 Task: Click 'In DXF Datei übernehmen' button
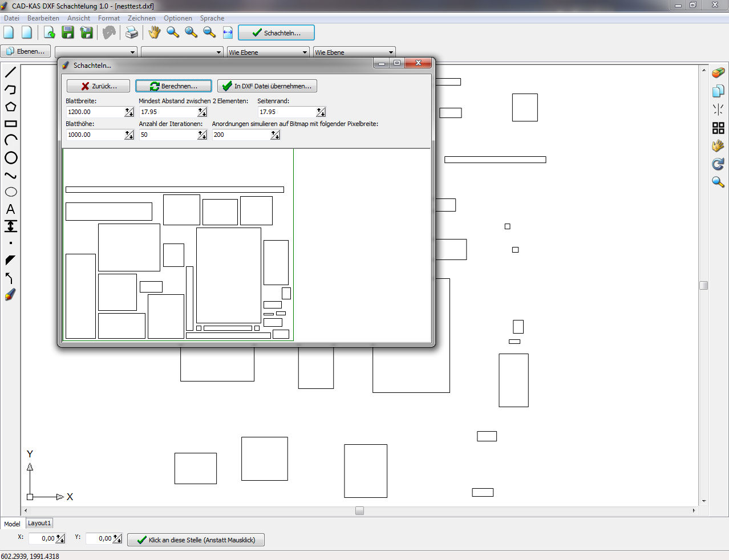[267, 86]
